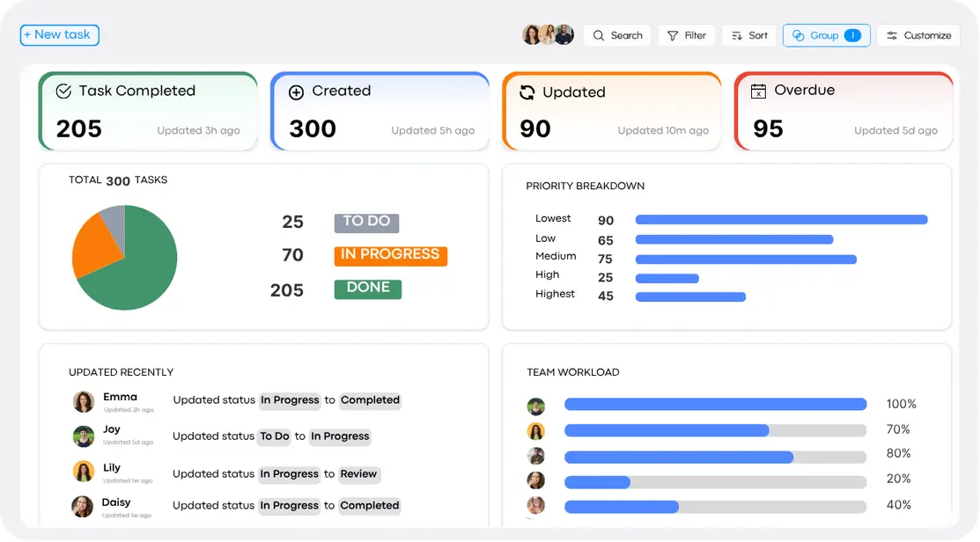Click the Review tag in Lily's update
980x542 pixels.
[x=358, y=474]
